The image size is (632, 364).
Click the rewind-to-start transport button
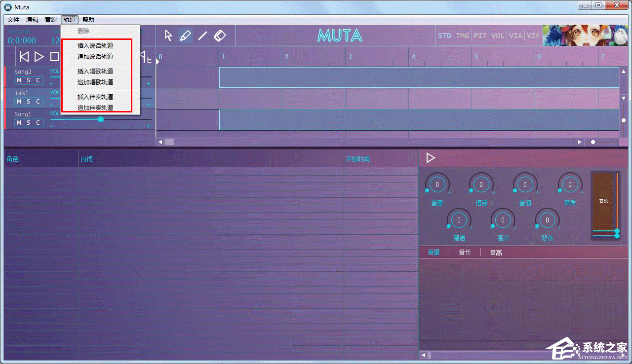tap(24, 57)
